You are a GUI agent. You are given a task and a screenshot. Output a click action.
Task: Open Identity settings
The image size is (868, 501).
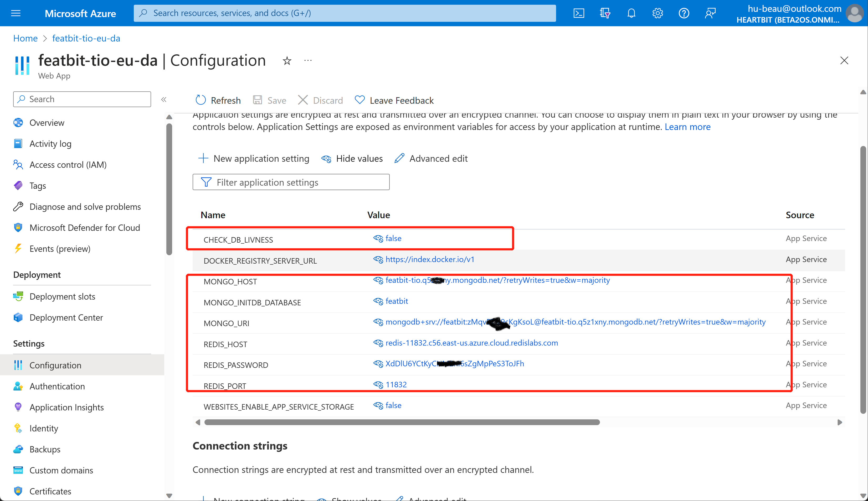tap(44, 428)
